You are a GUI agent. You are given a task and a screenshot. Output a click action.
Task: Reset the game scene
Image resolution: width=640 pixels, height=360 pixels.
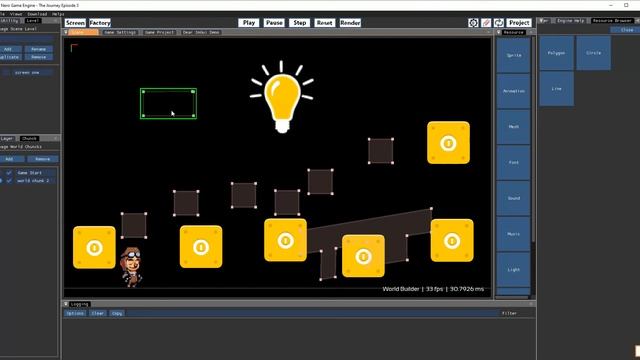pyautogui.click(x=324, y=23)
